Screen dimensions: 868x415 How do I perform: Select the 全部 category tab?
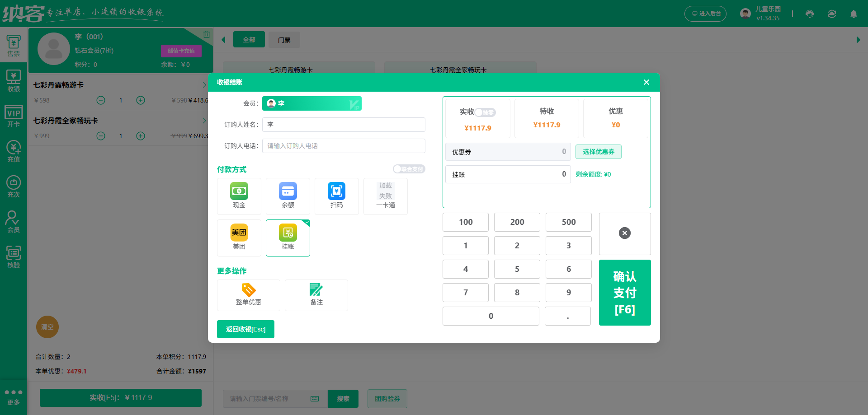(x=249, y=39)
